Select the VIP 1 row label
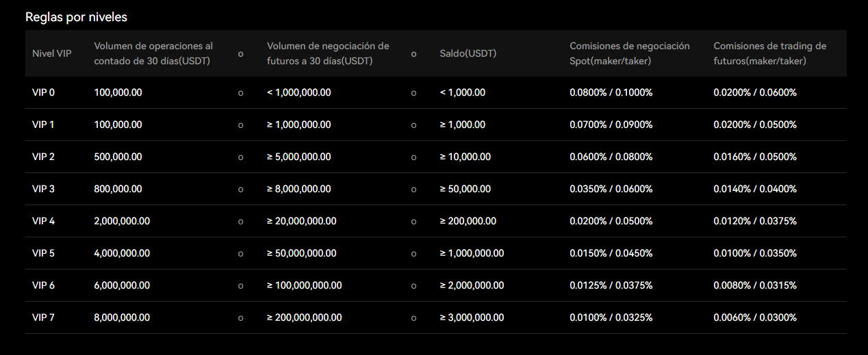Screen dimensions: 868x355 [x=43, y=124]
